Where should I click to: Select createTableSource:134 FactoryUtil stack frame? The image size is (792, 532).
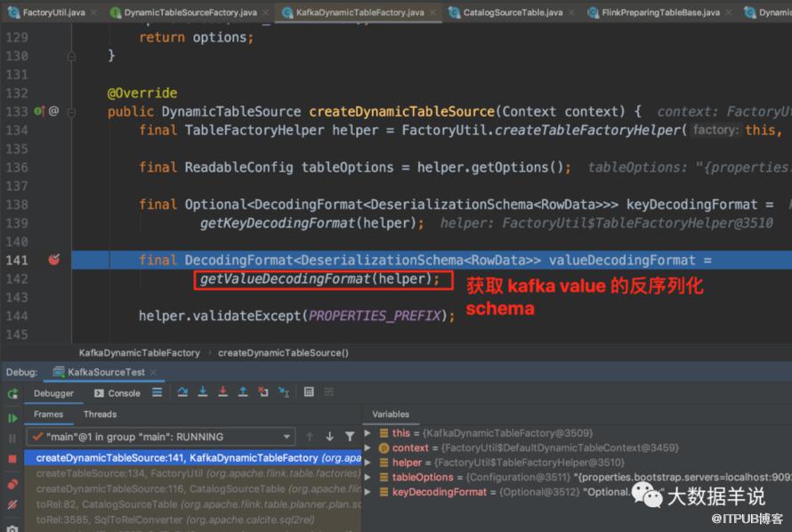coord(198,473)
